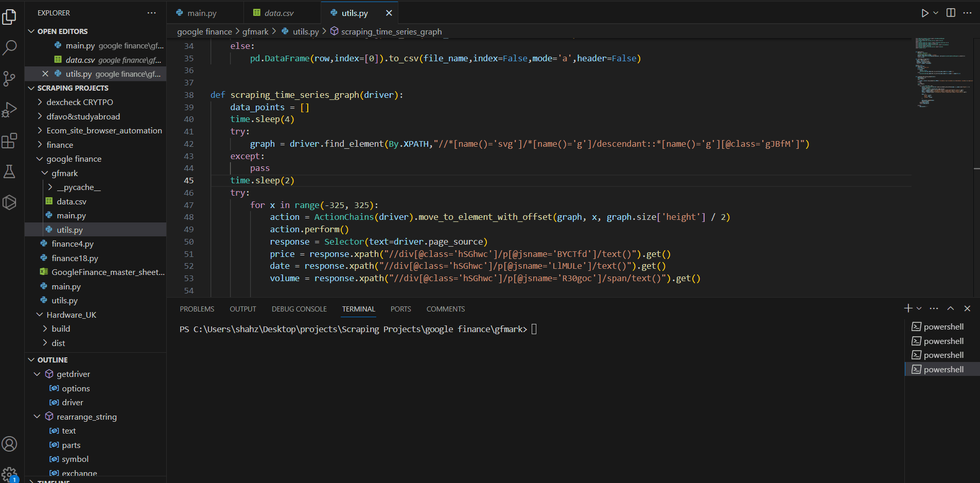980x483 pixels.
Task: Open the Explorer view in activity bar
Action: coord(9,17)
